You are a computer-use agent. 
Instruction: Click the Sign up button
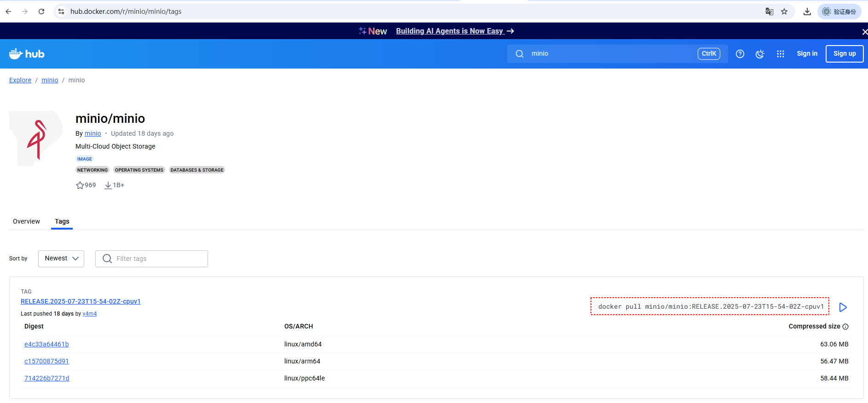pyautogui.click(x=845, y=54)
